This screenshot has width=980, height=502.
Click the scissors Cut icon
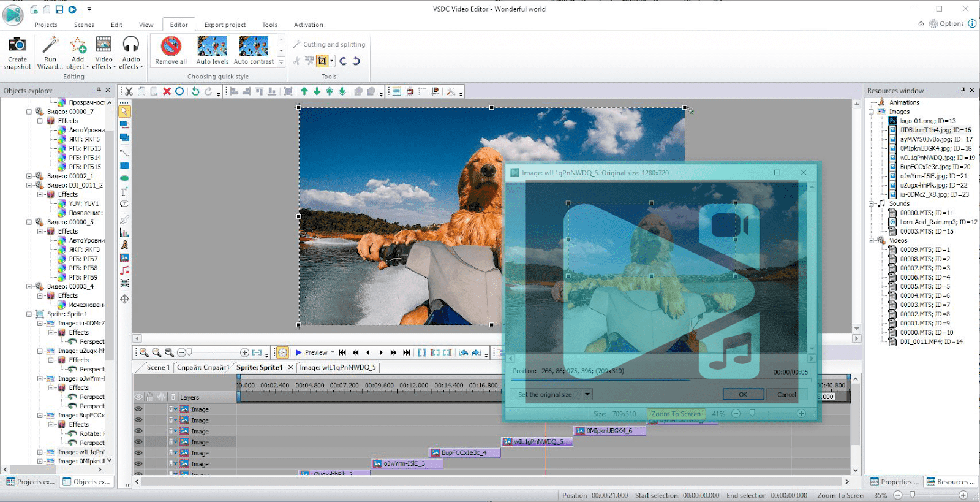point(129,91)
